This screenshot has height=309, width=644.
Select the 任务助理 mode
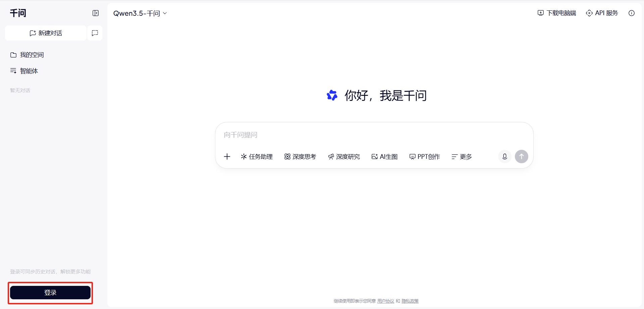257,157
